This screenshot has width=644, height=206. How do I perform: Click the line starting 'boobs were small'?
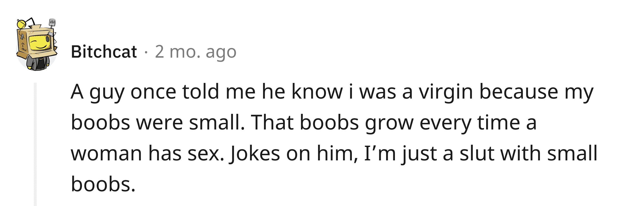(304, 123)
